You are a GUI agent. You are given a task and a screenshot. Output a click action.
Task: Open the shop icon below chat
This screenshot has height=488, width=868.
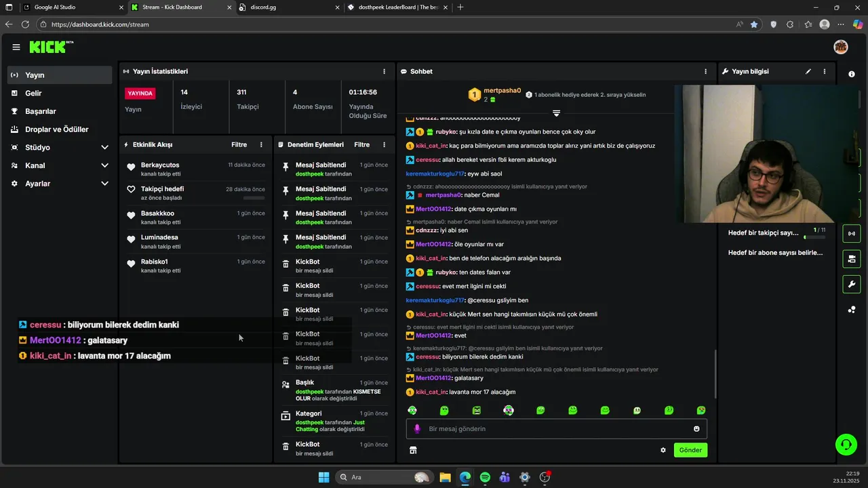pyautogui.click(x=413, y=450)
